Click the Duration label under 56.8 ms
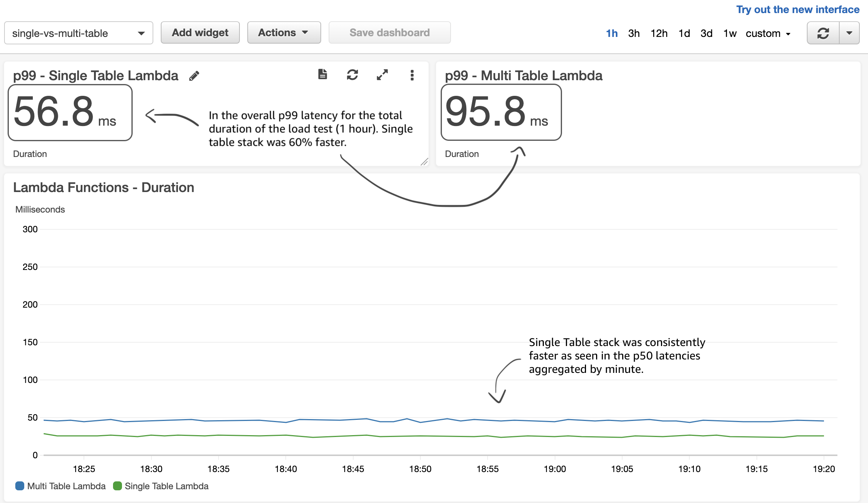 pos(30,154)
